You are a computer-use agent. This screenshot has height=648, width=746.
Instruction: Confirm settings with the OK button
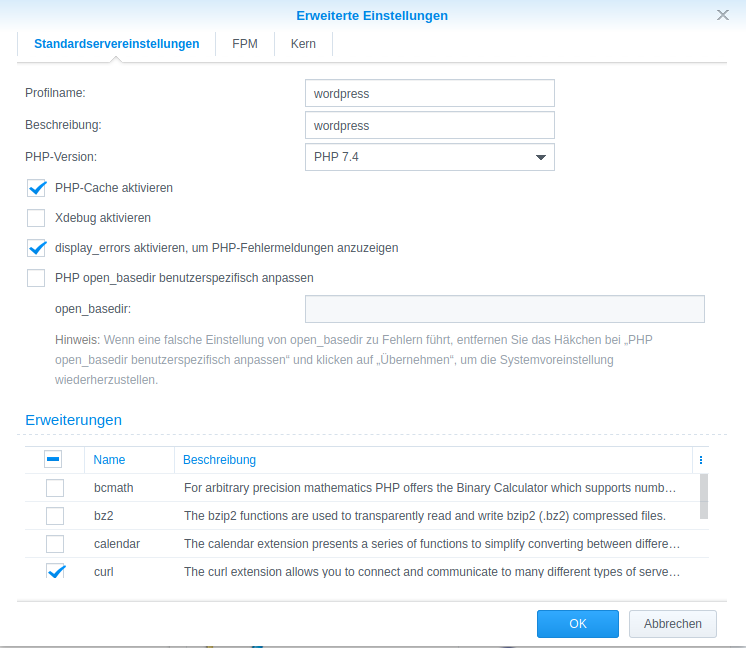578,624
